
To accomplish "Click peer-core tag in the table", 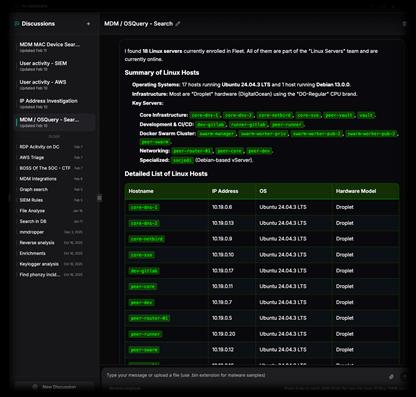I will [143, 287].
